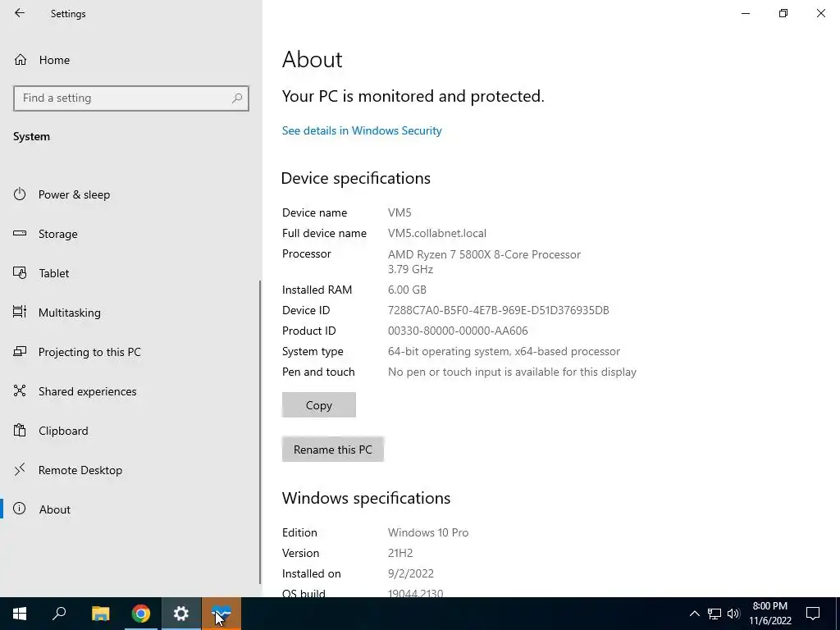
Task: Open File Explorer from the taskbar
Action: [x=100, y=614]
